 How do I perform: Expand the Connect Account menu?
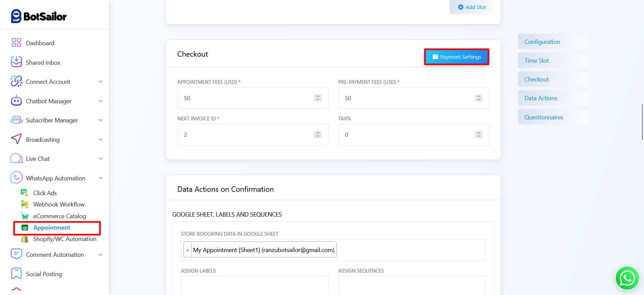click(x=100, y=81)
